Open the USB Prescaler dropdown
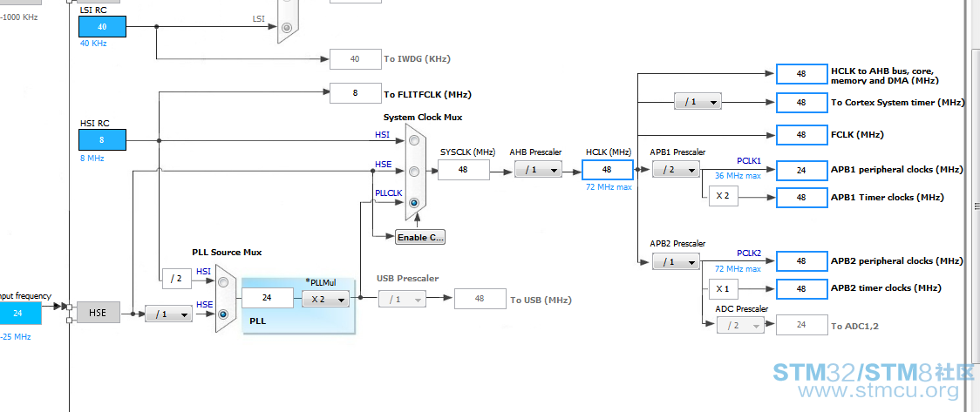Screen dimensions: 980x412 coord(402,299)
